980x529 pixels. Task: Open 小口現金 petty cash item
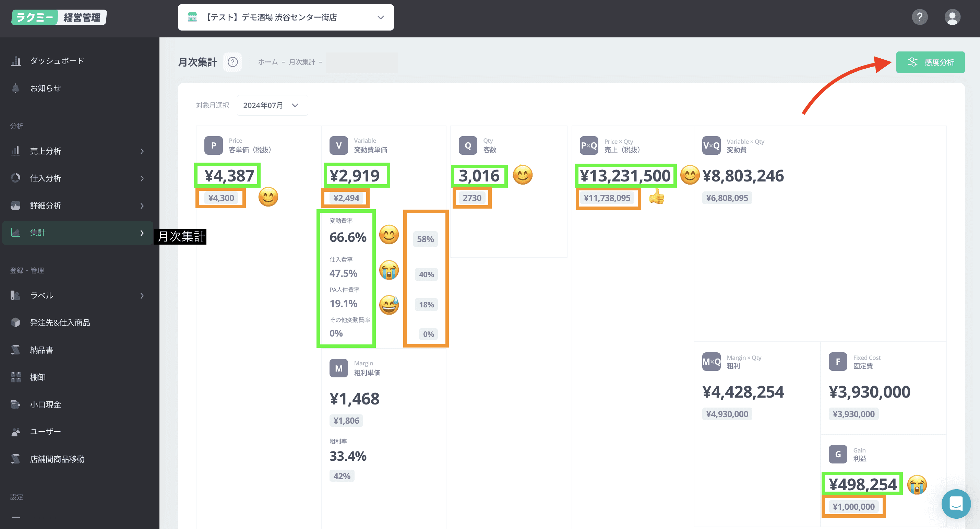[45, 404]
